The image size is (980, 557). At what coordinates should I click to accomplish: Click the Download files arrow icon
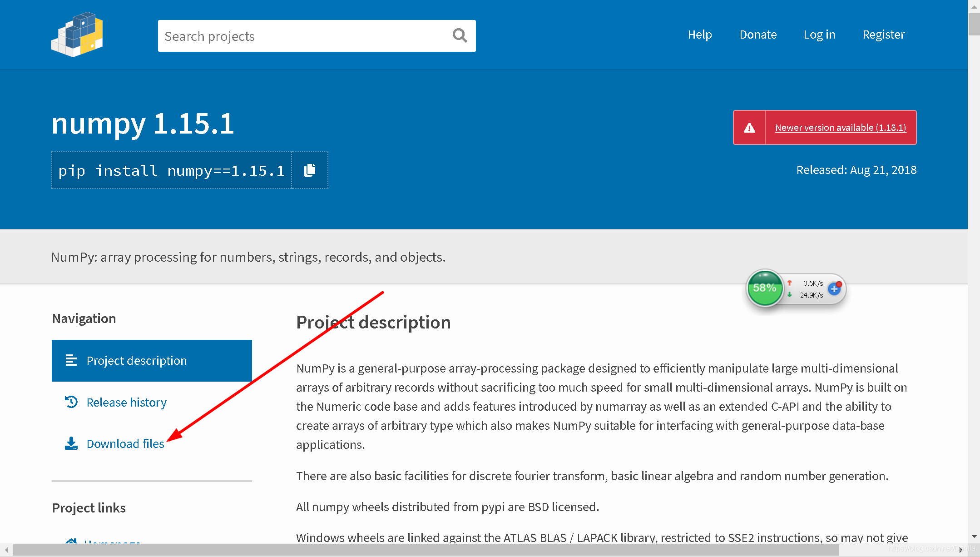pos(71,443)
